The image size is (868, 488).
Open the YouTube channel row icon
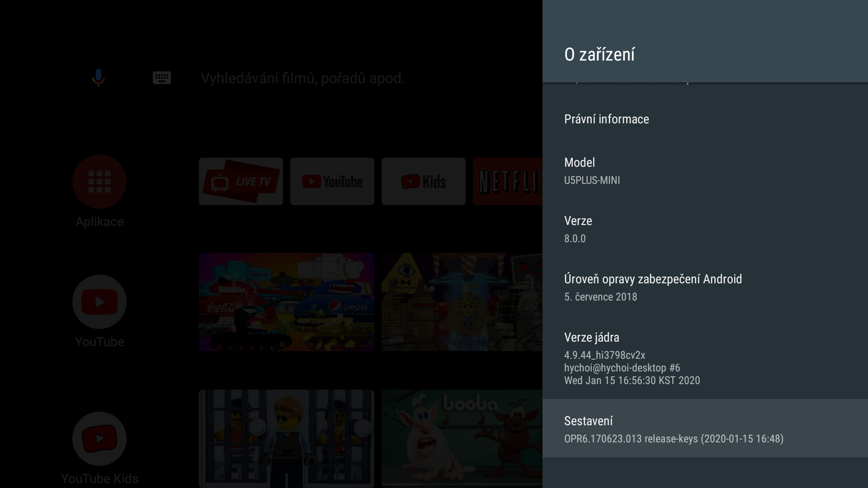coord(99,302)
